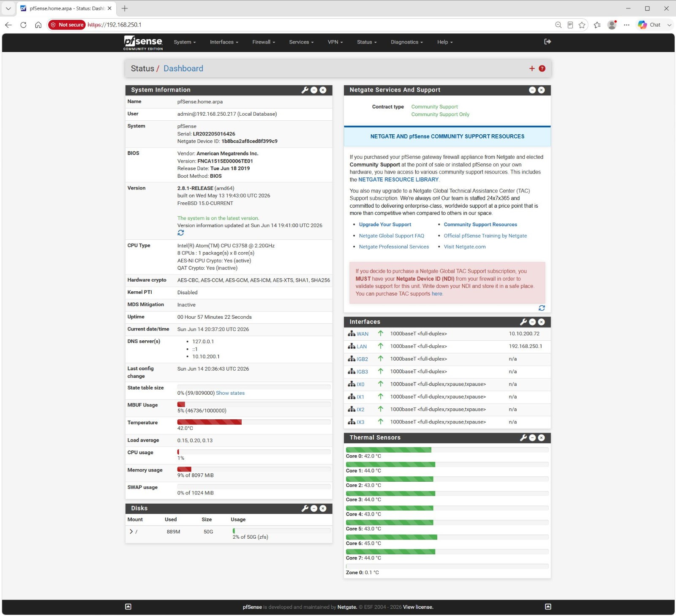The width and height of the screenshot is (676, 616).
Task: Click the View license footer link
Action: tap(418, 607)
